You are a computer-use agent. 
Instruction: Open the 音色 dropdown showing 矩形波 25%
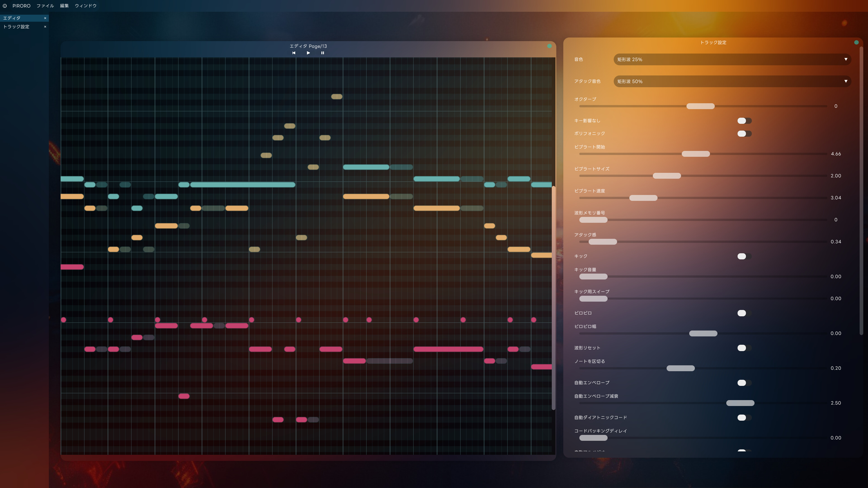(732, 59)
